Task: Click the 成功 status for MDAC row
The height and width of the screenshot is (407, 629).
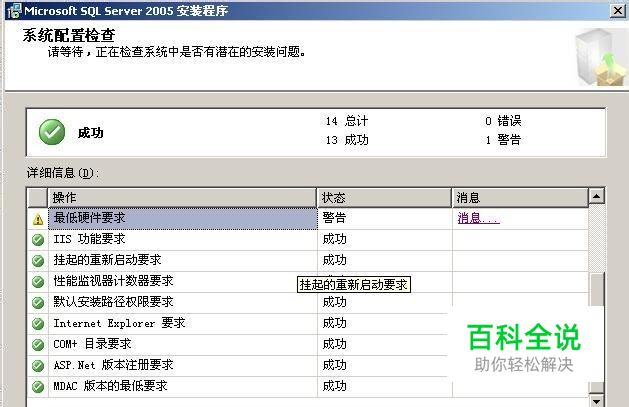Action: (334, 386)
